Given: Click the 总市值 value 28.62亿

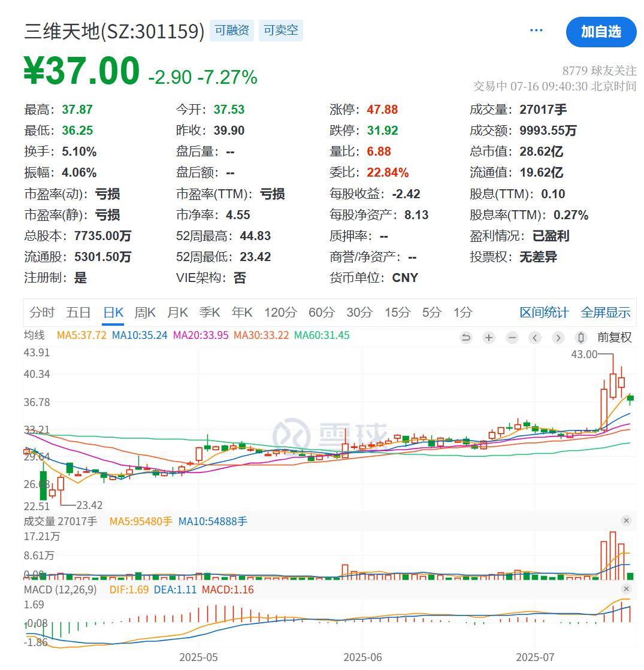Looking at the screenshot, I should (542, 151).
